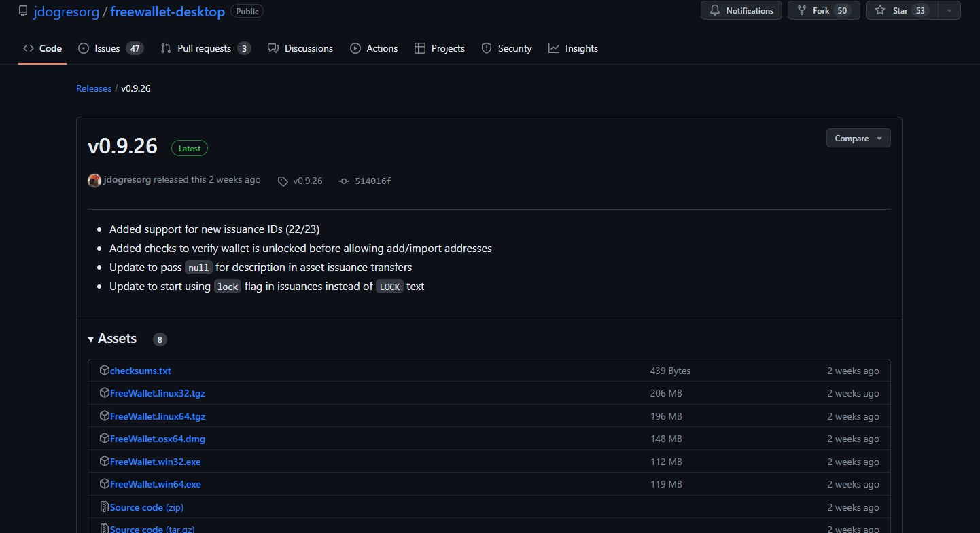Click package icon next to FreeWallet.linux32.tgz
The image size is (980, 533).
[105, 392]
